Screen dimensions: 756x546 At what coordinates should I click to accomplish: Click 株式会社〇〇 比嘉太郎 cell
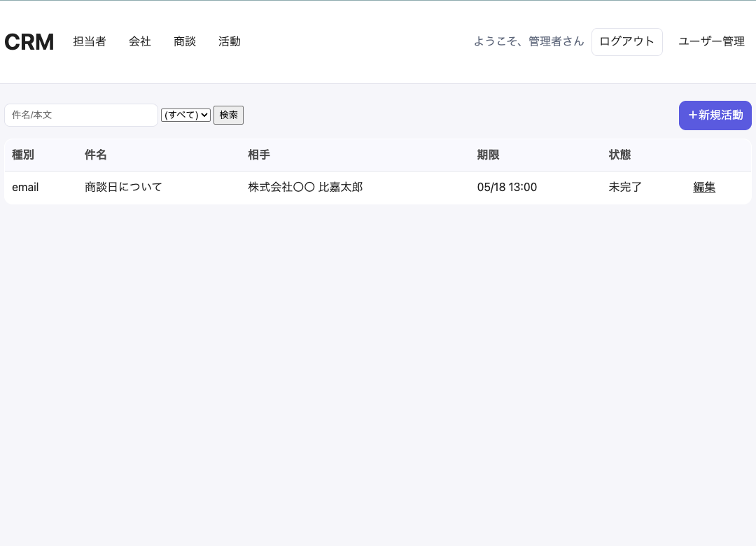pyautogui.click(x=305, y=187)
